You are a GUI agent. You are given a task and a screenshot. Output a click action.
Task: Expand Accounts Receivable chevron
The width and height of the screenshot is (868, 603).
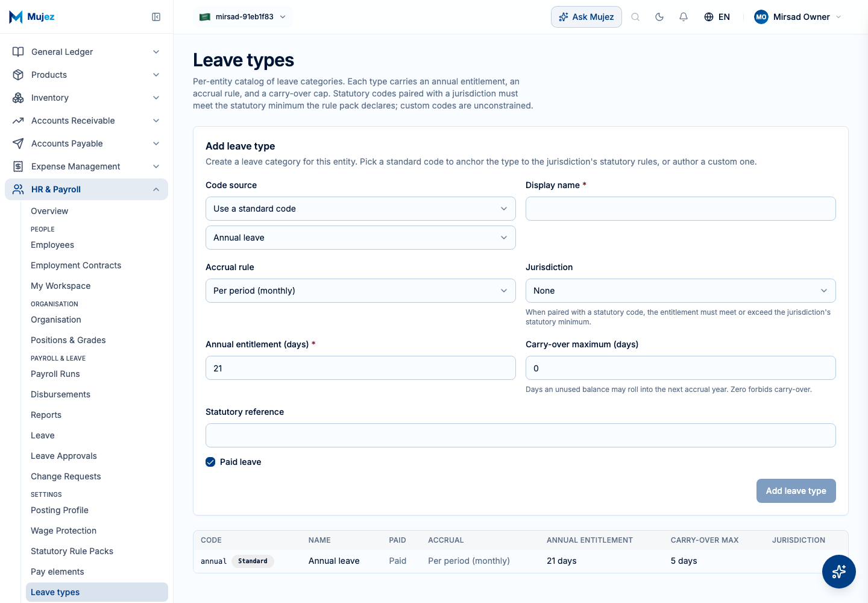156,121
